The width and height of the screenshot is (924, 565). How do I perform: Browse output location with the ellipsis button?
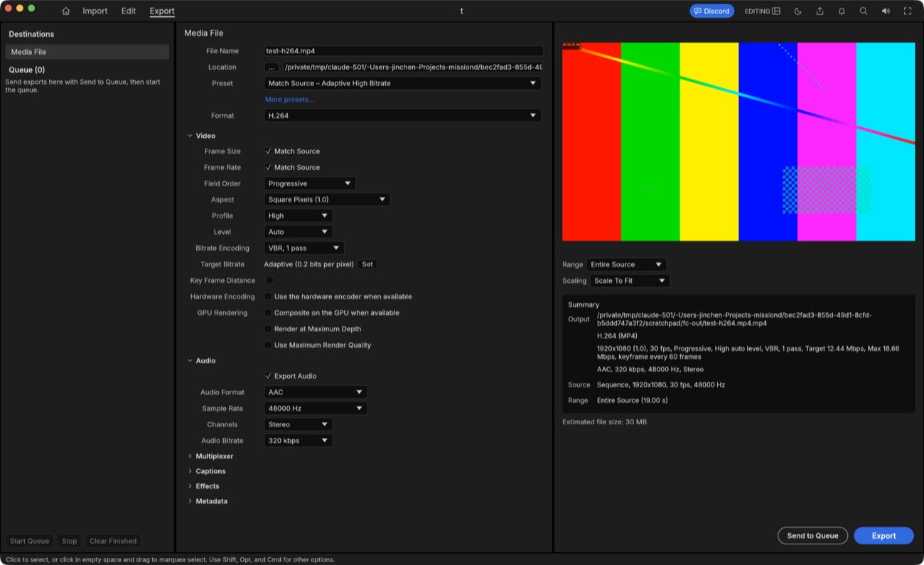272,68
